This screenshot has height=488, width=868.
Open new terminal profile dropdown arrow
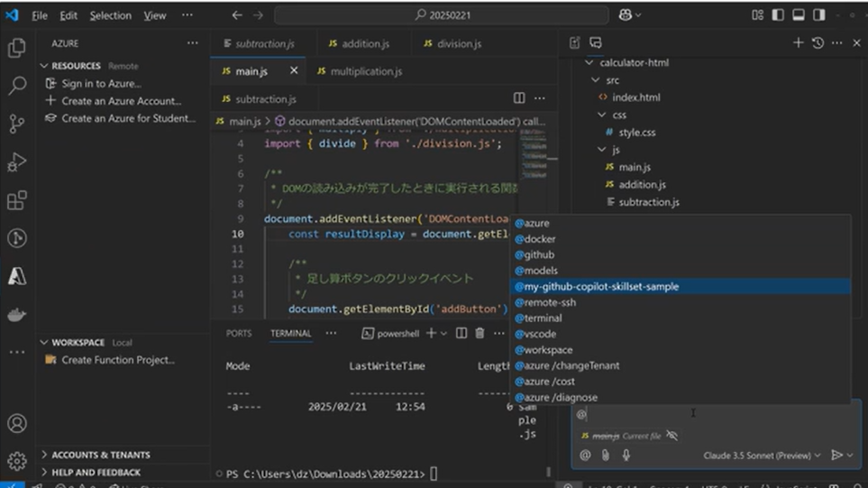[443, 334]
